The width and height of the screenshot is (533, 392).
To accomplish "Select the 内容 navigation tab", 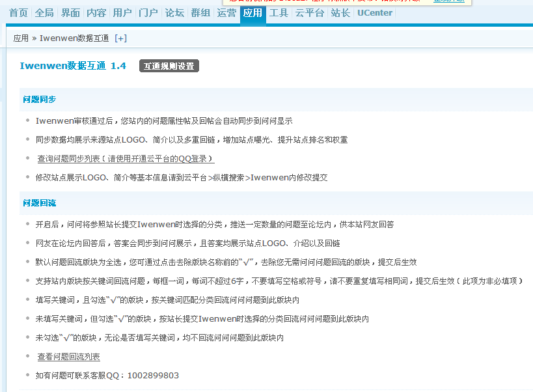I will (x=96, y=13).
